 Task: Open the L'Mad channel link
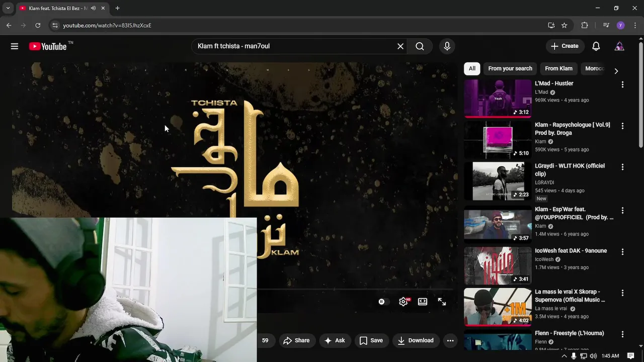coord(541,92)
